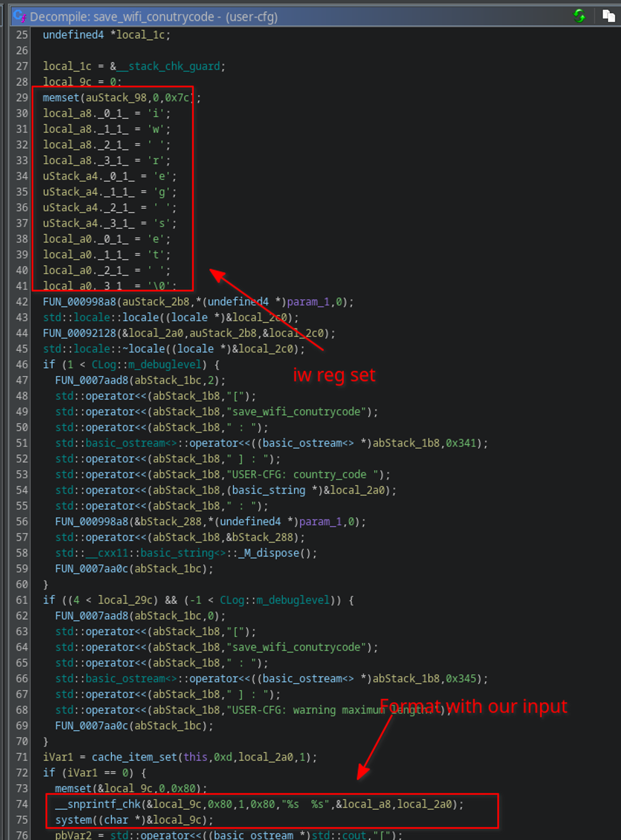Click line number 46 in the gutter
The width and height of the screenshot is (621, 840).
(22, 365)
